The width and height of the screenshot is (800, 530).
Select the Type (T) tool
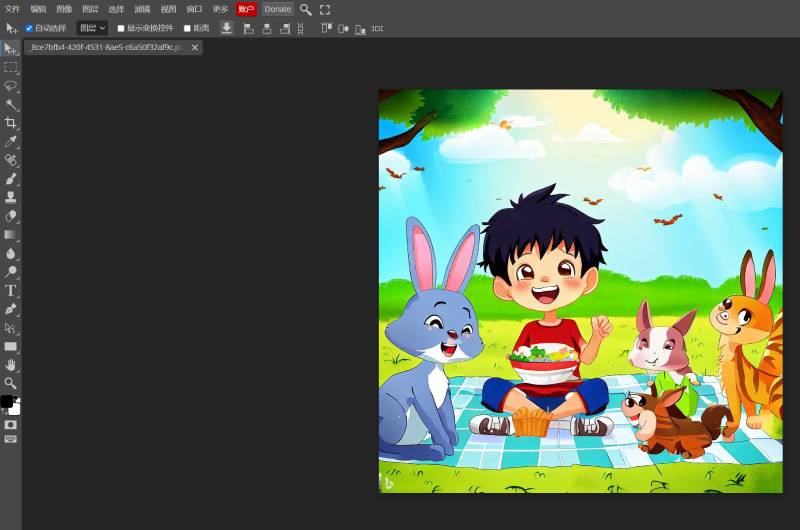pos(11,290)
